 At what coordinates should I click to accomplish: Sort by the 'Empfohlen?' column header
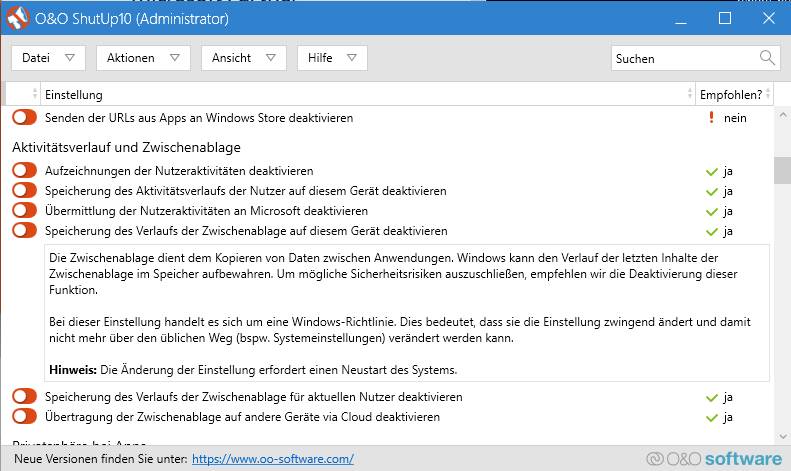pos(730,94)
